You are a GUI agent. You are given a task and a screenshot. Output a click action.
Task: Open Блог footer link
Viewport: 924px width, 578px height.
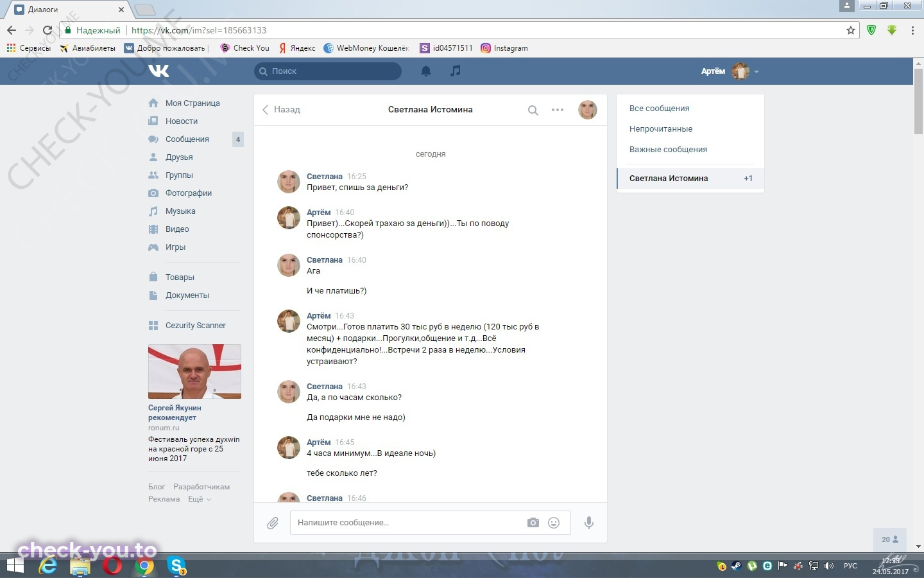pyautogui.click(x=157, y=487)
